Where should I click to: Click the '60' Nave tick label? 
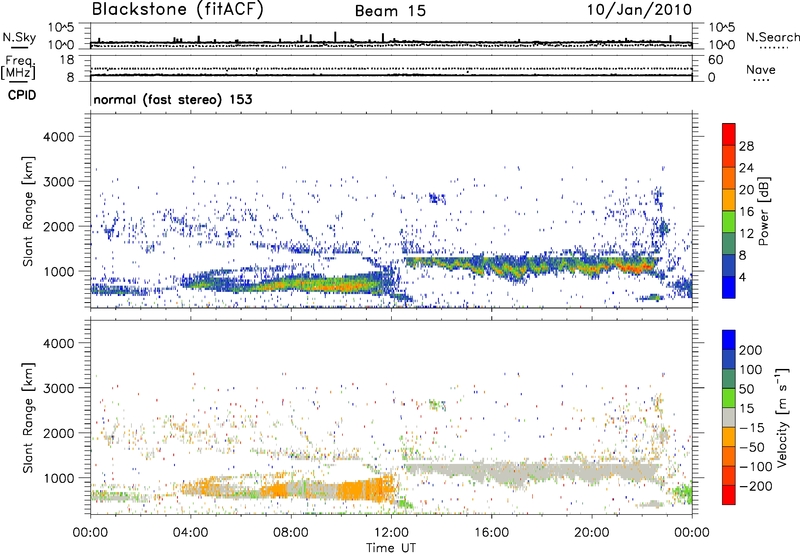[x=716, y=60]
